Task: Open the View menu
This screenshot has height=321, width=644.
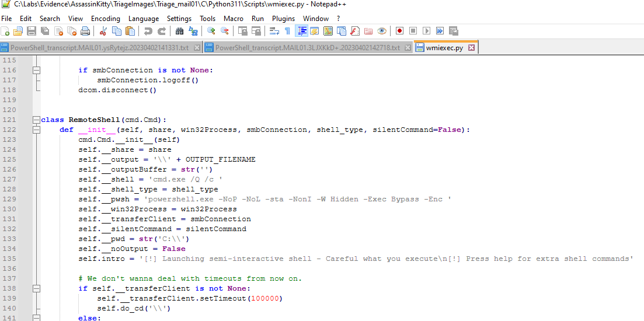Action: [75, 19]
